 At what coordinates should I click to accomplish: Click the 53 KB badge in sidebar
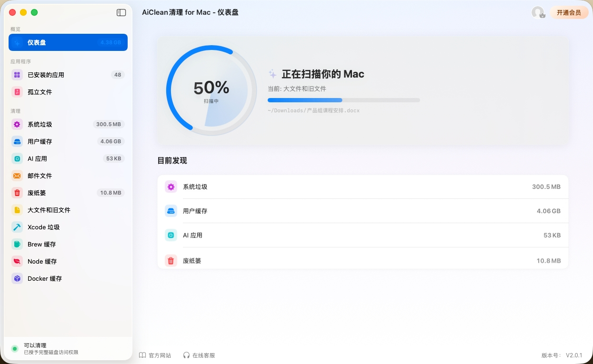point(114,158)
